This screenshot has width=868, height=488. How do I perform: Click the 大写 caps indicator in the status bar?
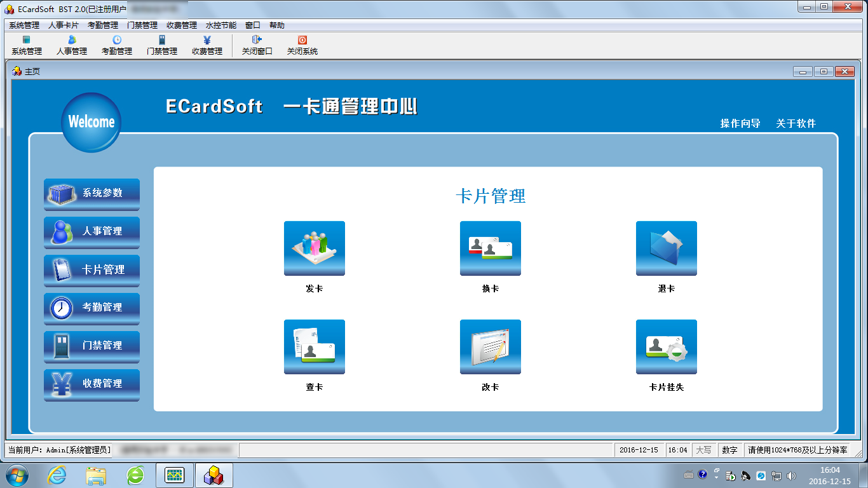(703, 450)
